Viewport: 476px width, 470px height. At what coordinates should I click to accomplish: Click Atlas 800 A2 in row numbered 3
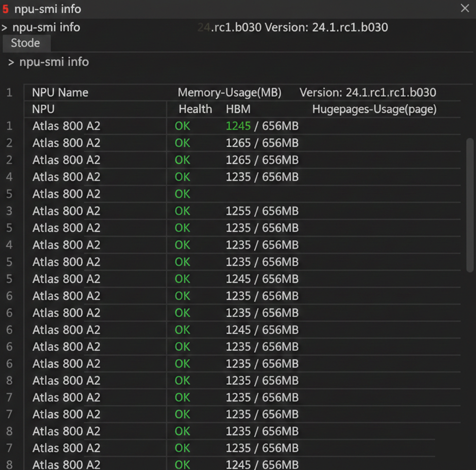click(66, 211)
